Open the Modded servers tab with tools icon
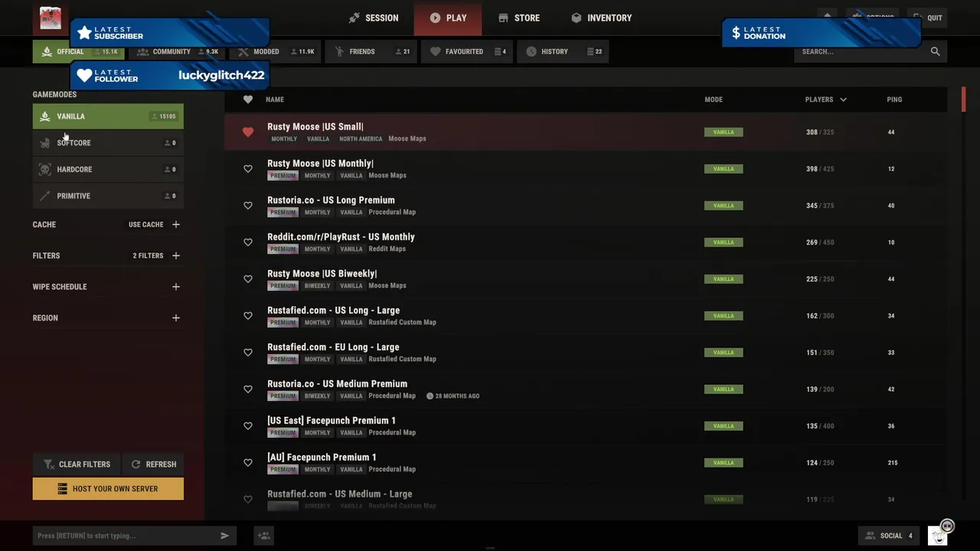 pos(274,51)
